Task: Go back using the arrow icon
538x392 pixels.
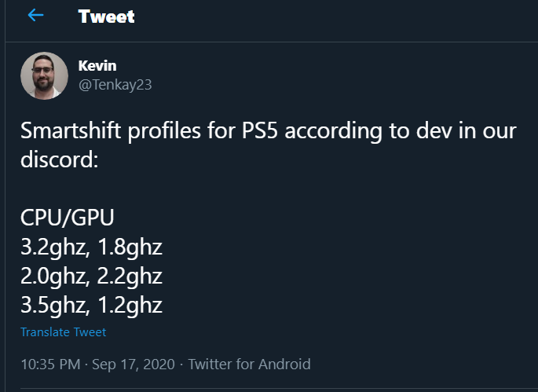Action: pos(35,16)
